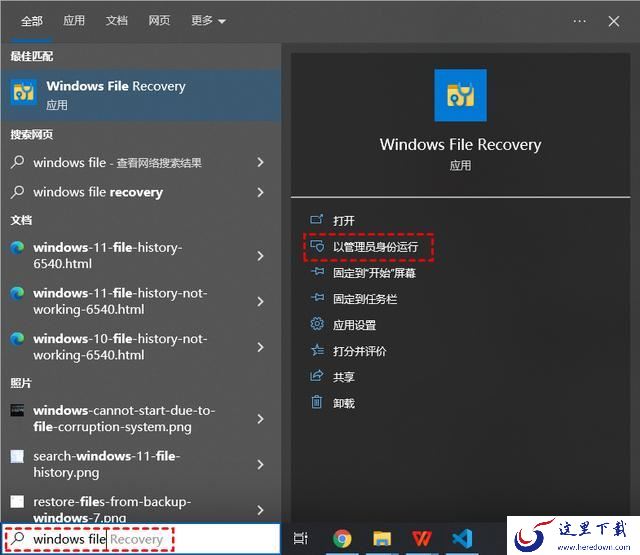The image size is (640, 555).
Task: Select 固定到任务栏 option
Action: [365, 299]
